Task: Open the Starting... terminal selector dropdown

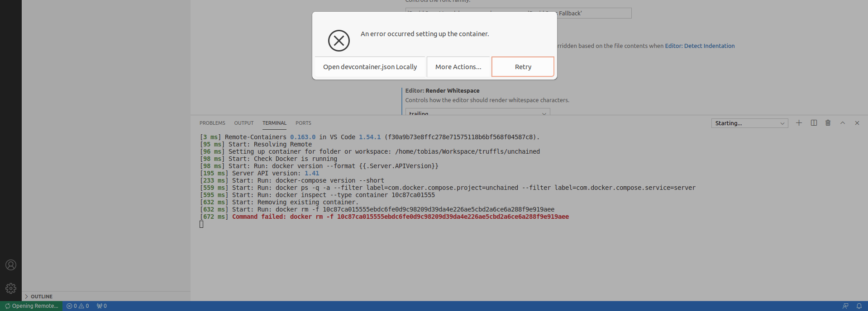Action: [x=749, y=123]
